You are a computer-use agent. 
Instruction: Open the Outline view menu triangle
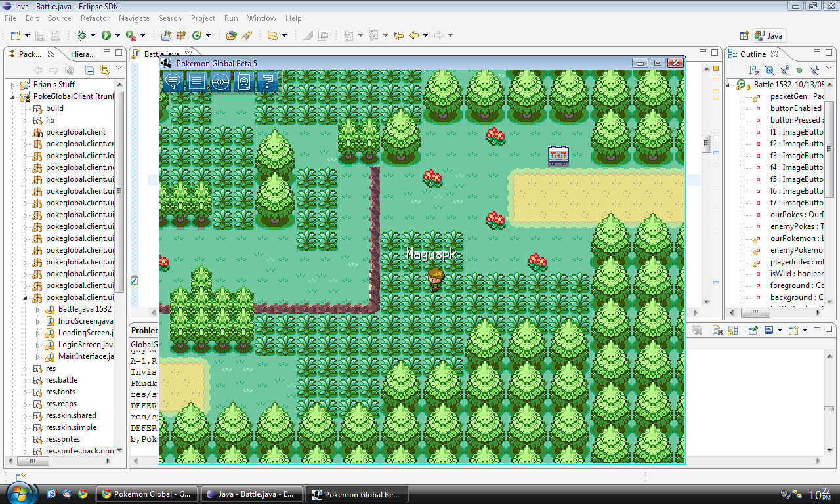pos(829,68)
